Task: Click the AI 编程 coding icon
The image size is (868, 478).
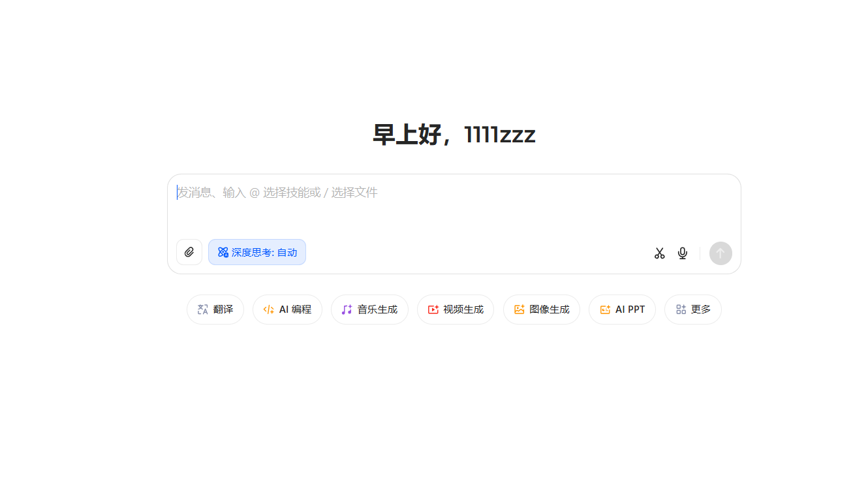Action: 268,309
